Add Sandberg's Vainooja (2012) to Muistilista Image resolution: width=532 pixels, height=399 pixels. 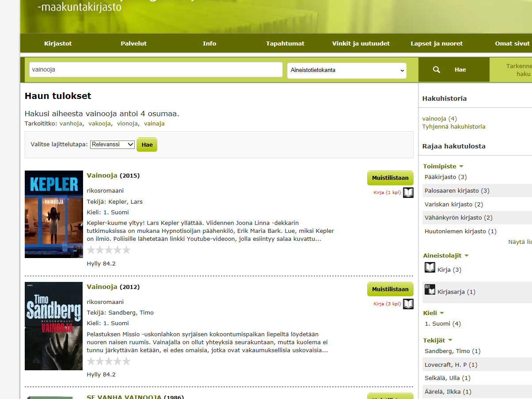click(x=390, y=289)
